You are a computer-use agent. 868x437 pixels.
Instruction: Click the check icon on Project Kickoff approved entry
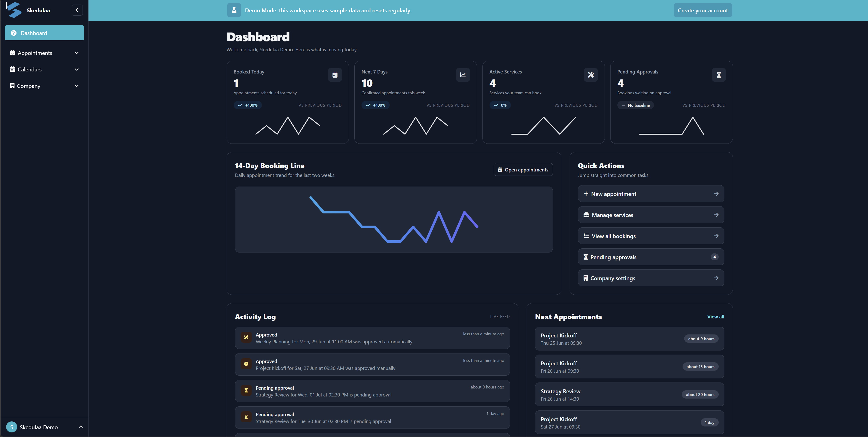[x=246, y=364]
